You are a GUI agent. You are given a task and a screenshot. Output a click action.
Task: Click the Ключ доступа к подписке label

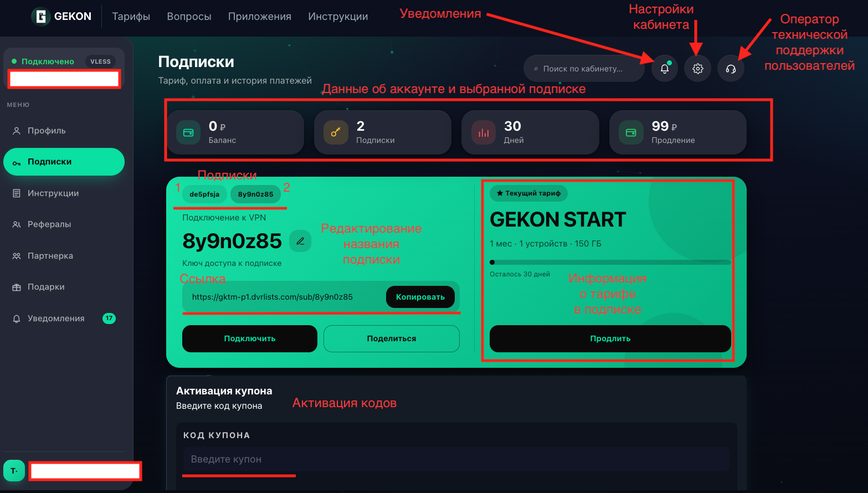[232, 263]
